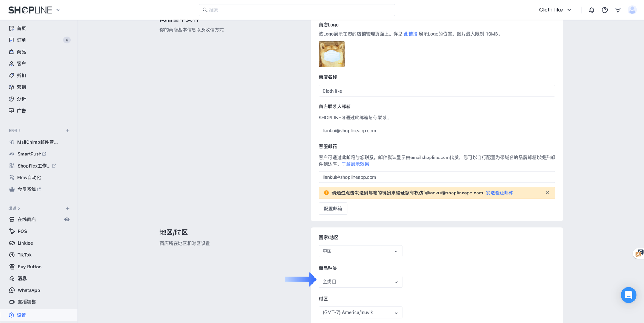Open the 国家/地区 dropdown
Image resolution: width=644 pixels, height=323 pixels.
pos(360,251)
